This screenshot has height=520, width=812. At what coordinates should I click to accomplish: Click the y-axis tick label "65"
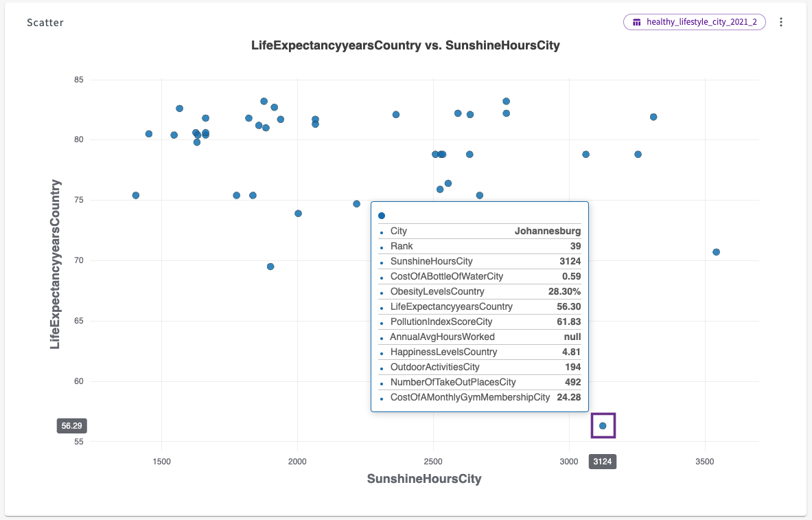(x=78, y=320)
